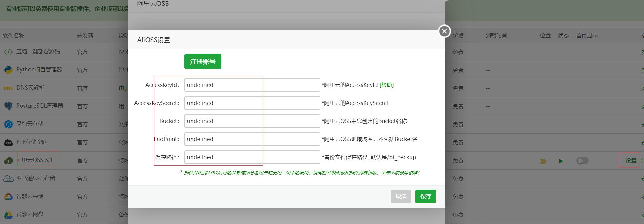Click the 阿里云OSS green status play icon

pos(561,161)
